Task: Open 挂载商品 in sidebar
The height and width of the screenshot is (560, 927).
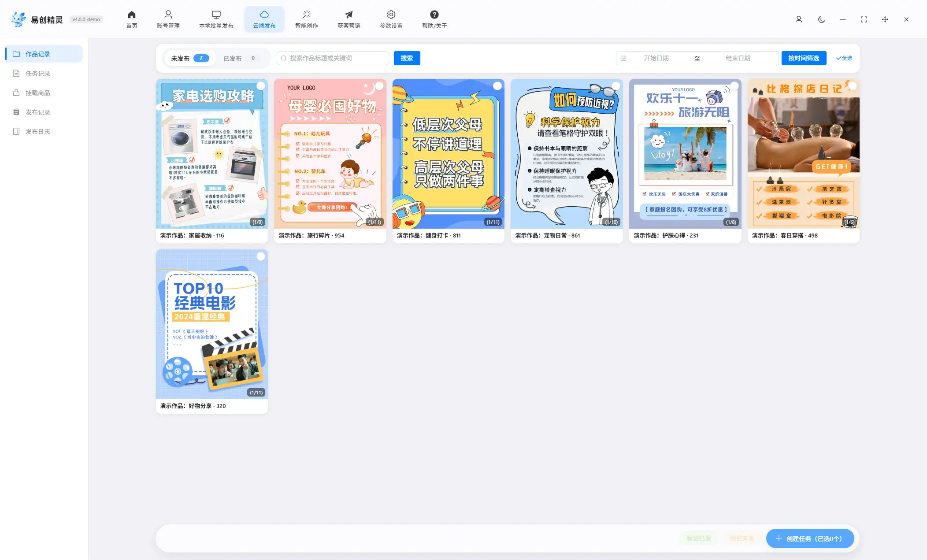Action: [44, 93]
